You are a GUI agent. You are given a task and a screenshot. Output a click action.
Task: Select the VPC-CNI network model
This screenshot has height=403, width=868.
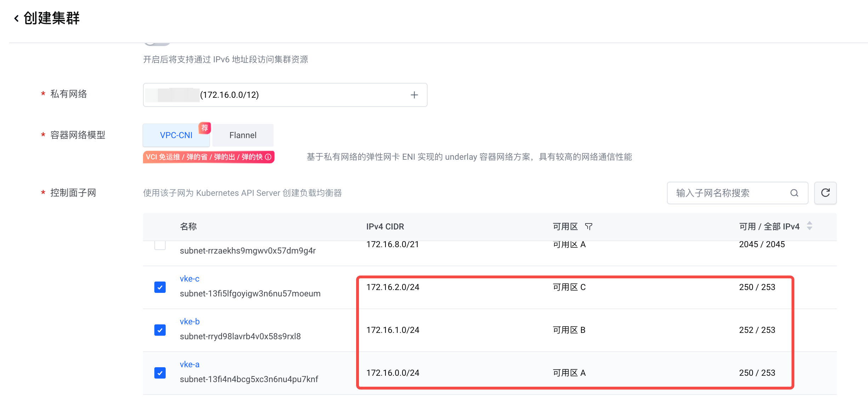[176, 135]
